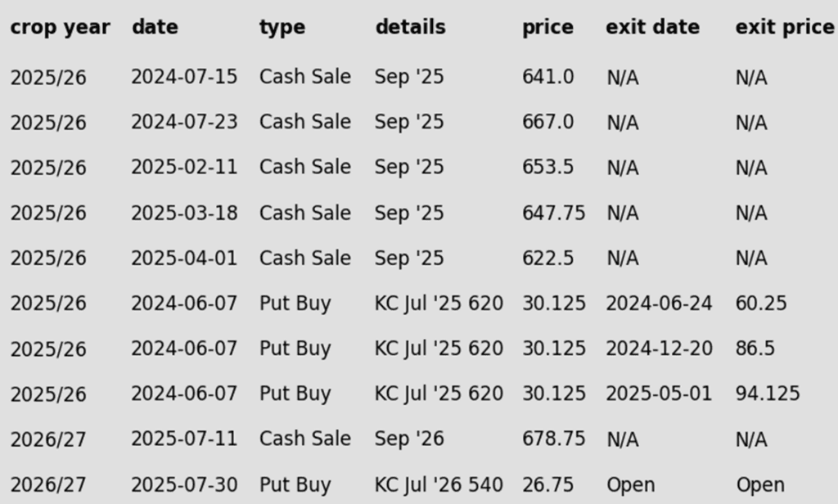838x504 pixels.
Task: Select the exit price 86.5
Action: coord(755,349)
